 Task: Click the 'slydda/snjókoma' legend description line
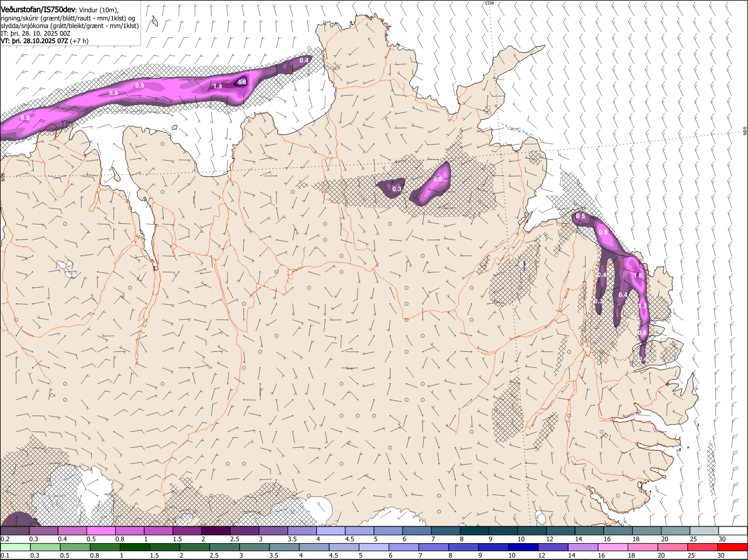70,26
